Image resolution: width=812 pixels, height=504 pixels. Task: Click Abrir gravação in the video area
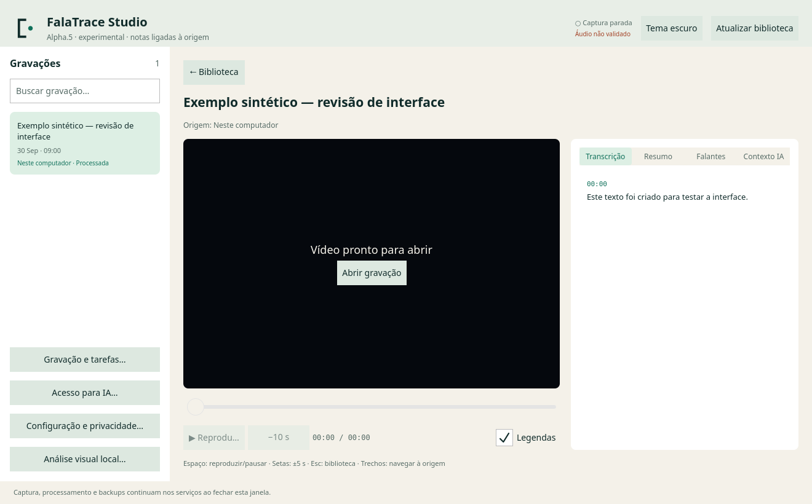click(x=372, y=273)
